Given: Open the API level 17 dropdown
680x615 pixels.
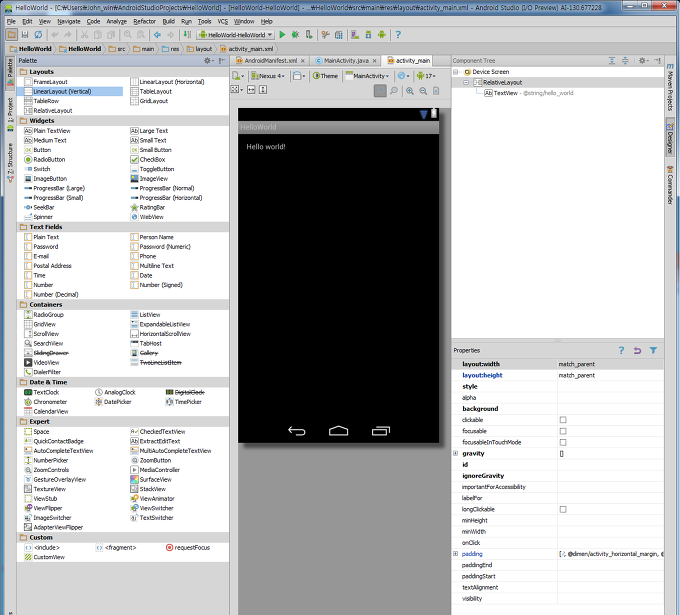Looking at the screenshot, I should click(x=426, y=76).
